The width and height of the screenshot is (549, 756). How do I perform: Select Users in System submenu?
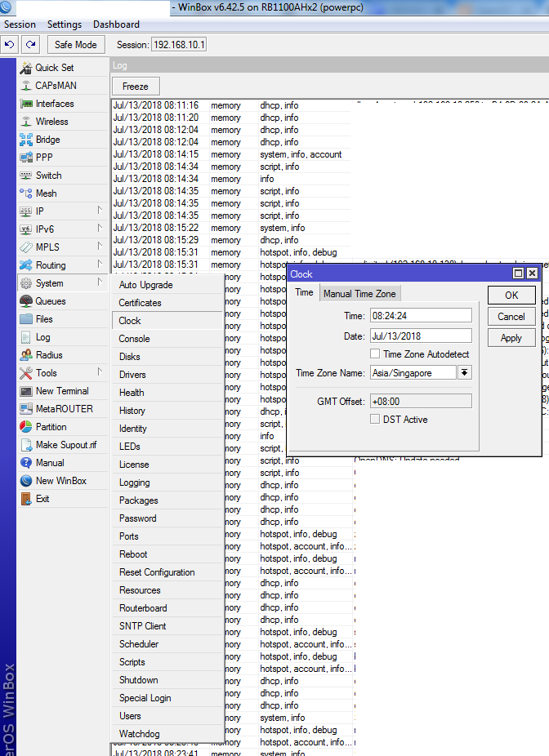point(167,716)
